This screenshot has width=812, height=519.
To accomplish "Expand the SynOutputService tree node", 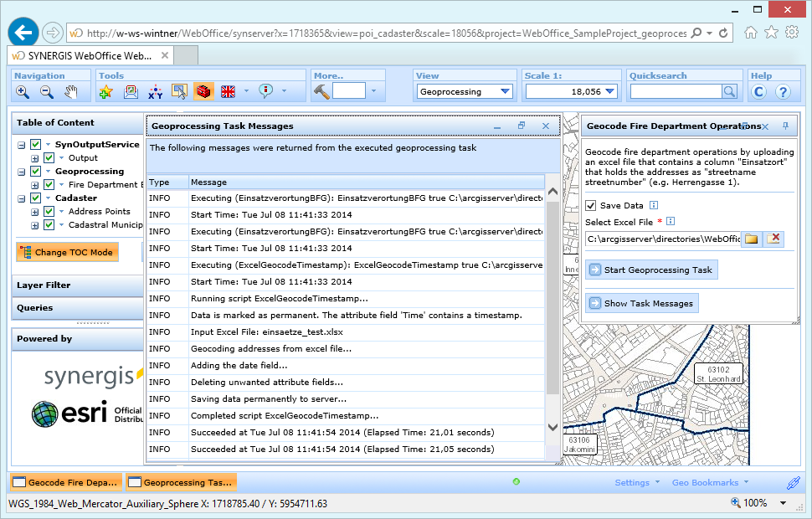I will pyautogui.click(x=20, y=144).
